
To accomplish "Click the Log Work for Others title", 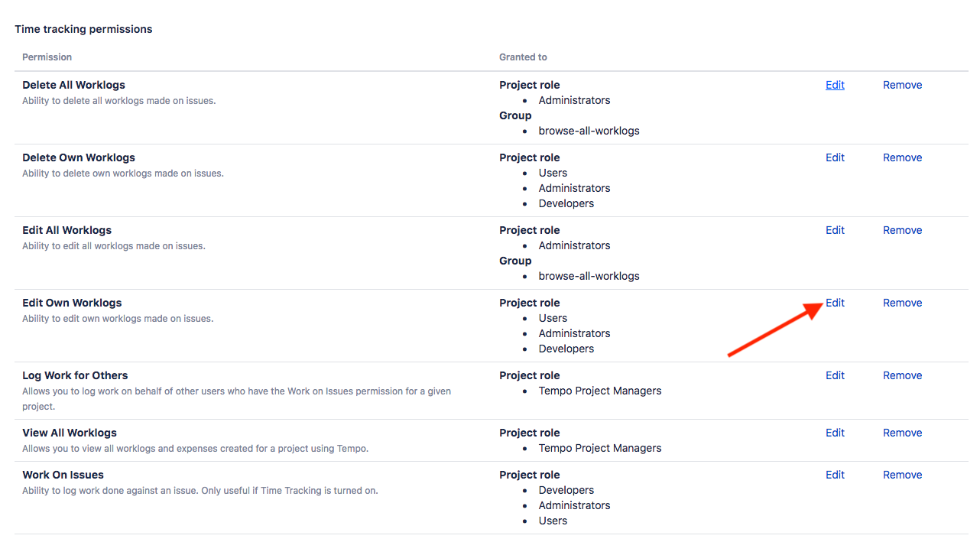I will (x=75, y=375).
